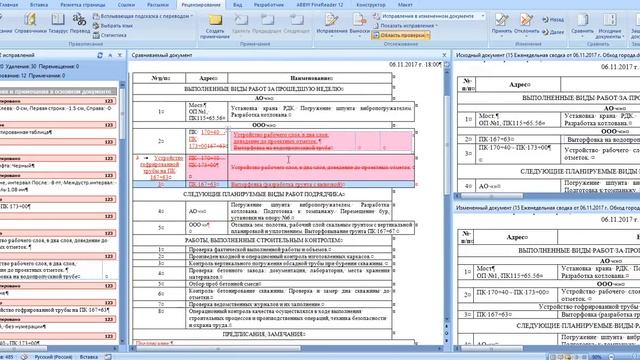640x360 pixels.
Task: Accept the change with Принять
Action: pos(502,24)
